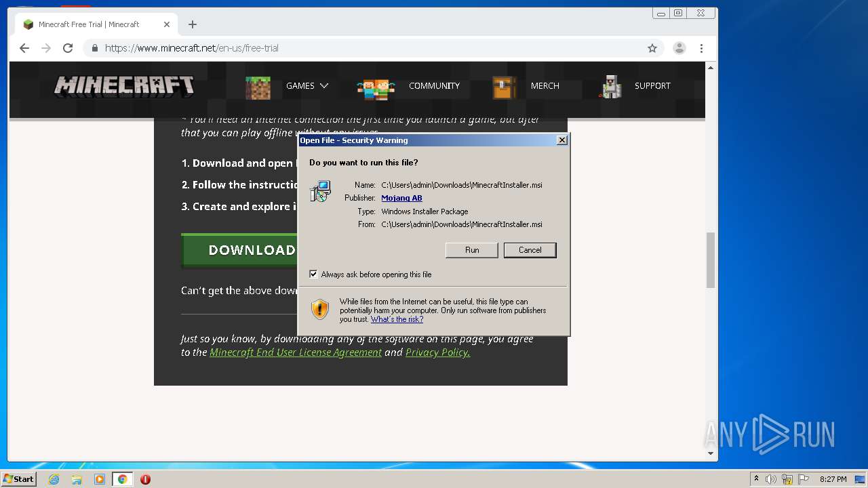Image resolution: width=868 pixels, height=488 pixels.
Task: Click the show desktop button
Action: pos(860,479)
